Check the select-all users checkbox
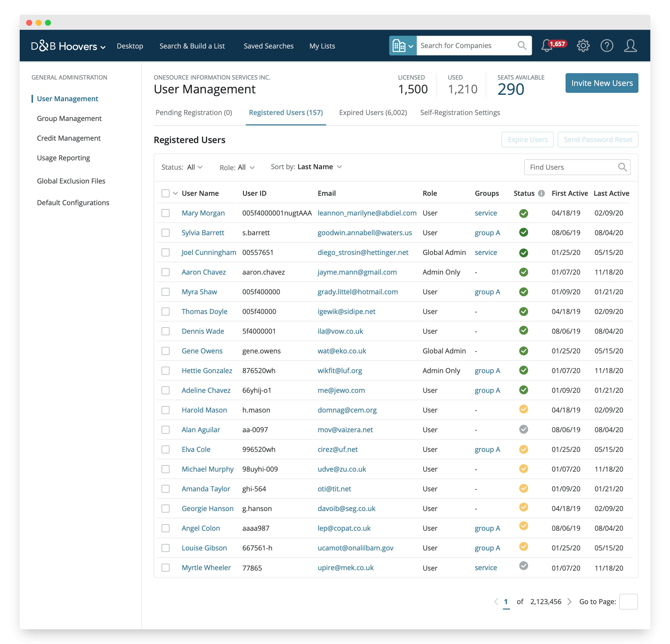 [x=166, y=194]
